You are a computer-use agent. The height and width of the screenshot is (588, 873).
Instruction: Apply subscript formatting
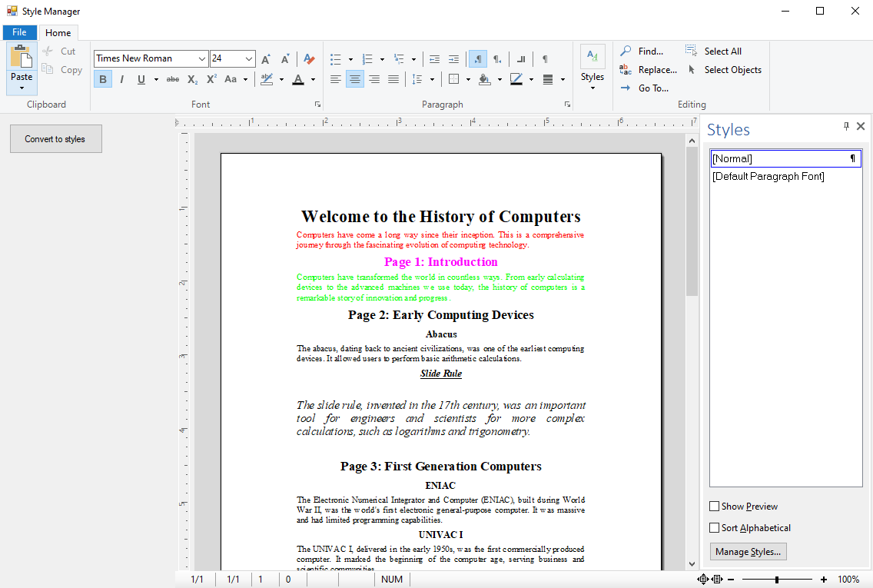pos(193,79)
